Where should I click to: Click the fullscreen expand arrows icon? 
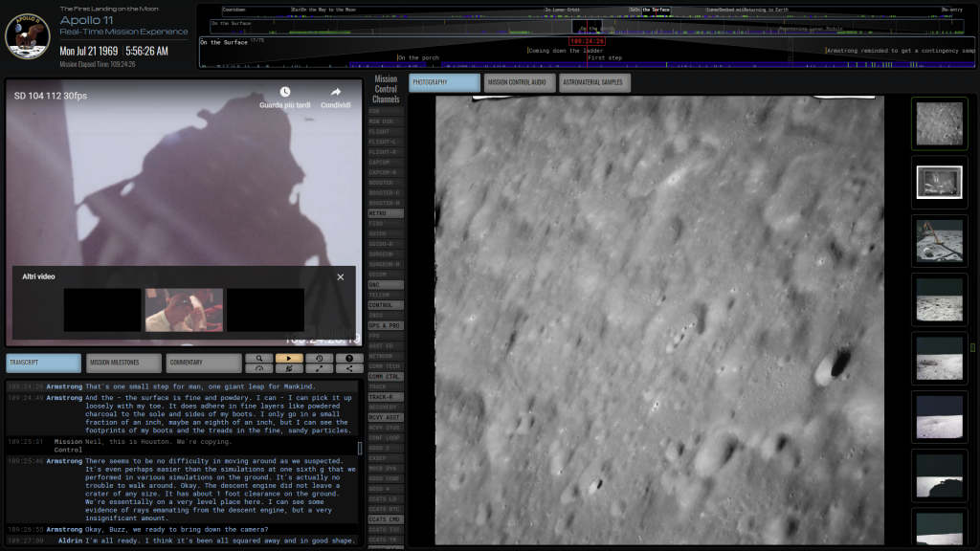coord(319,368)
